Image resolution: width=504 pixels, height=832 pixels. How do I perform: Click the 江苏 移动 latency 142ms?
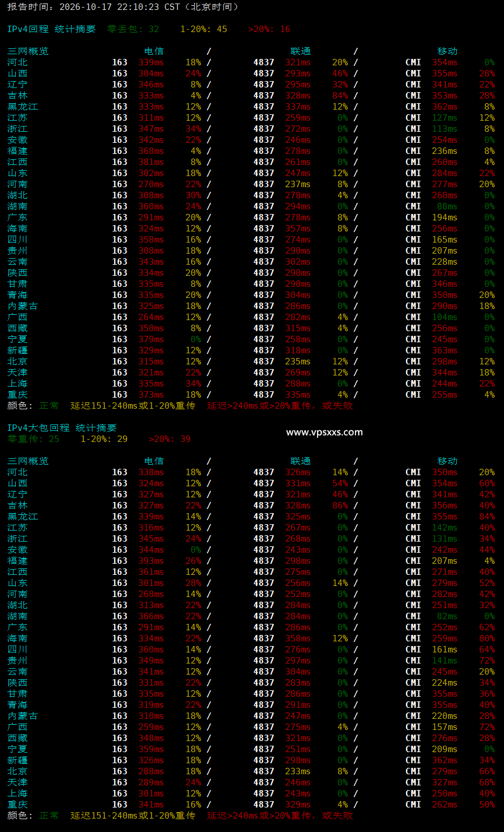point(445,528)
